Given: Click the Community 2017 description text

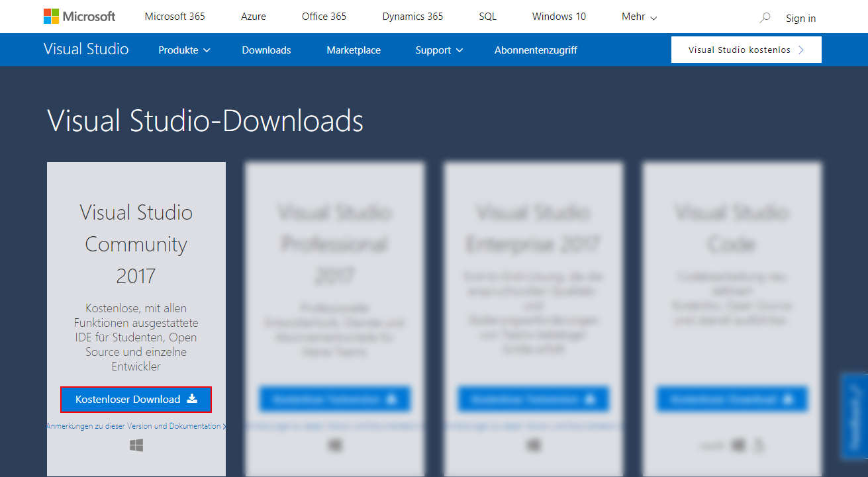Looking at the screenshot, I should [136, 337].
